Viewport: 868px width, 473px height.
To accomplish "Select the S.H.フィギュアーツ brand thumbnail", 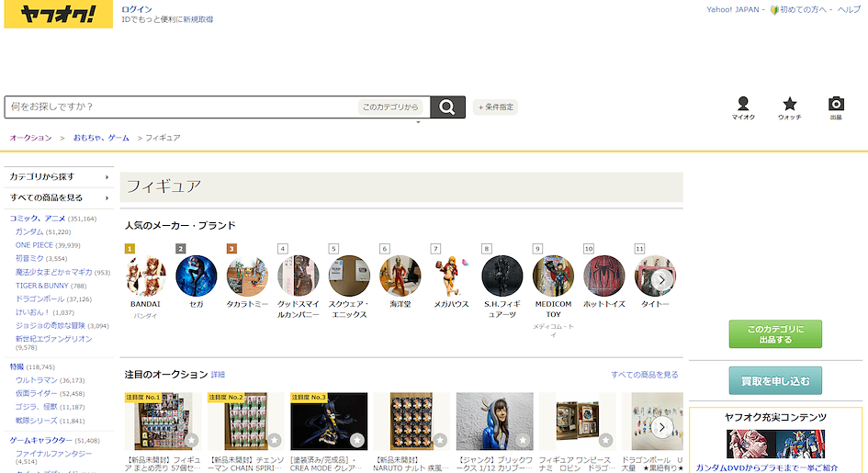I will point(502,276).
